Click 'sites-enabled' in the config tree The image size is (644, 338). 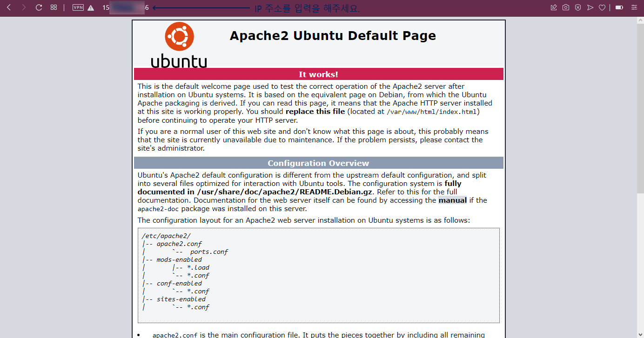click(x=181, y=299)
